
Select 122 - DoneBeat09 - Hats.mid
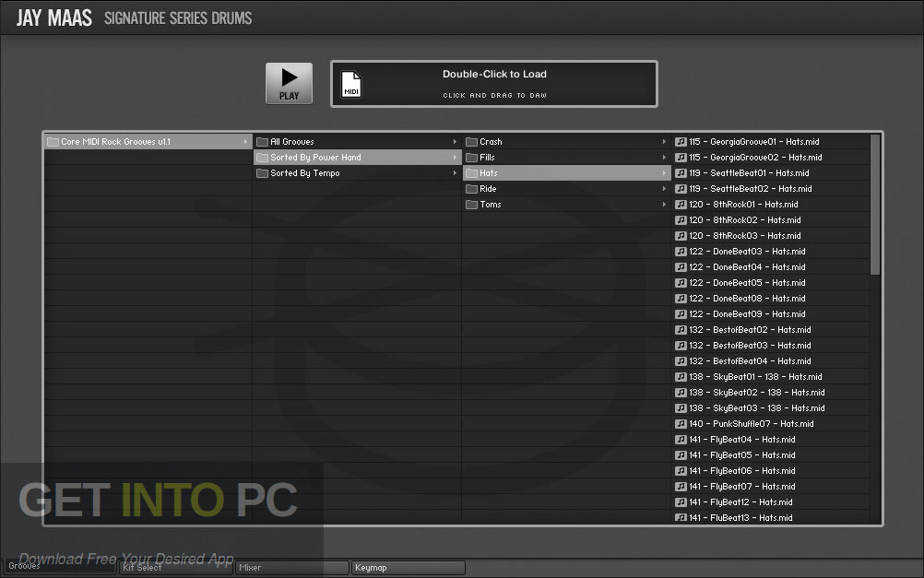point(771,314)
